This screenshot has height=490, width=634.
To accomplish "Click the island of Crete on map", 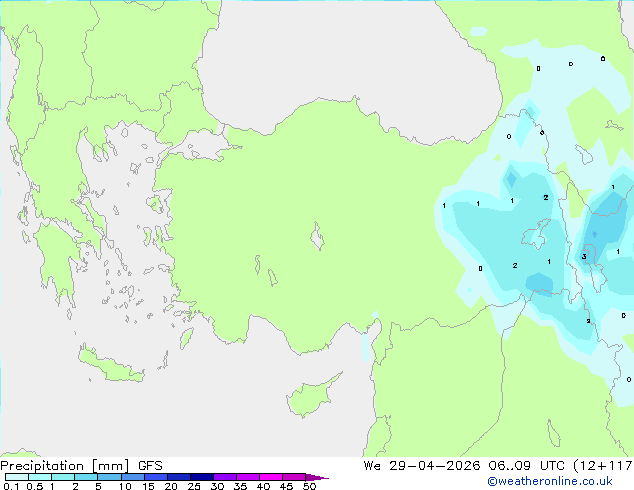I will click(x=111, y=365).
